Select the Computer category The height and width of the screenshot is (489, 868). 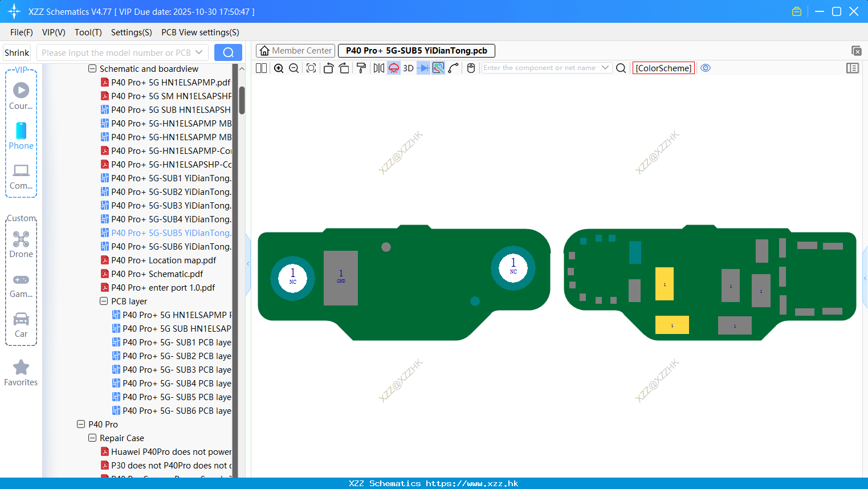click(21, 176)
